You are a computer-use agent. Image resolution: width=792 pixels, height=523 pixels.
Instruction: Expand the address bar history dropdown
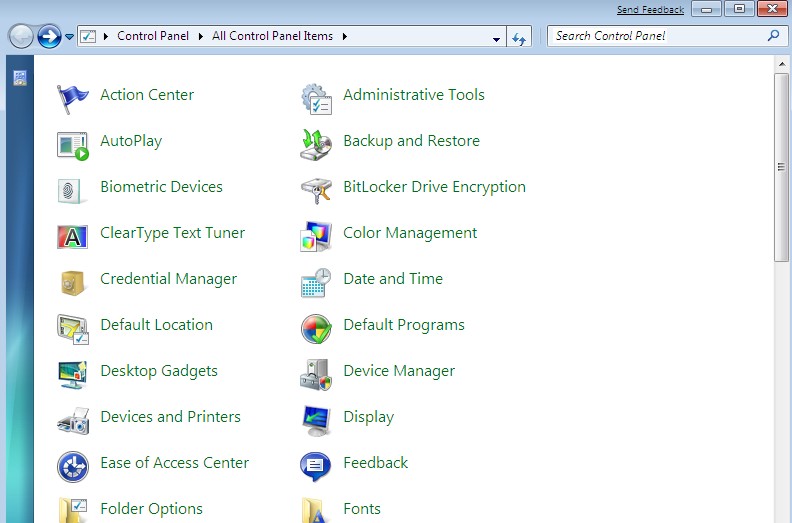[x=496, y=38]
